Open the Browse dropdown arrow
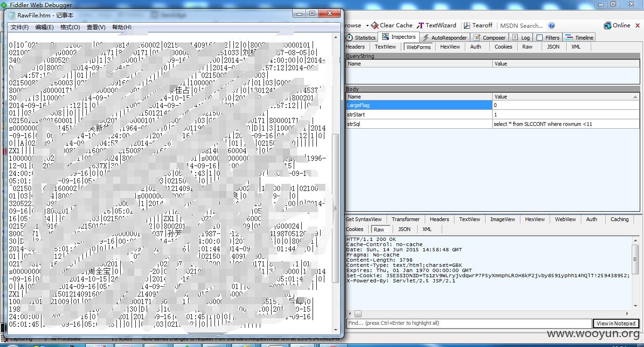 tap(367, 25)
